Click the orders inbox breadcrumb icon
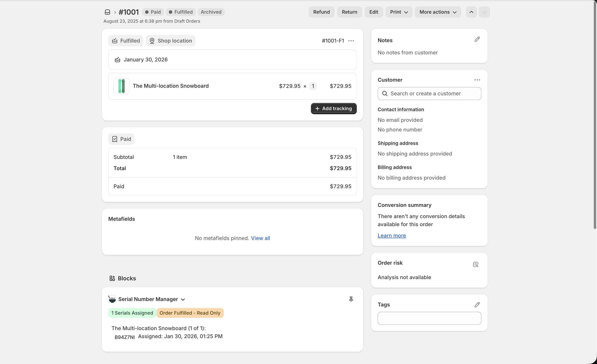Viewport: 597px width, 364px height. [107, 12]
